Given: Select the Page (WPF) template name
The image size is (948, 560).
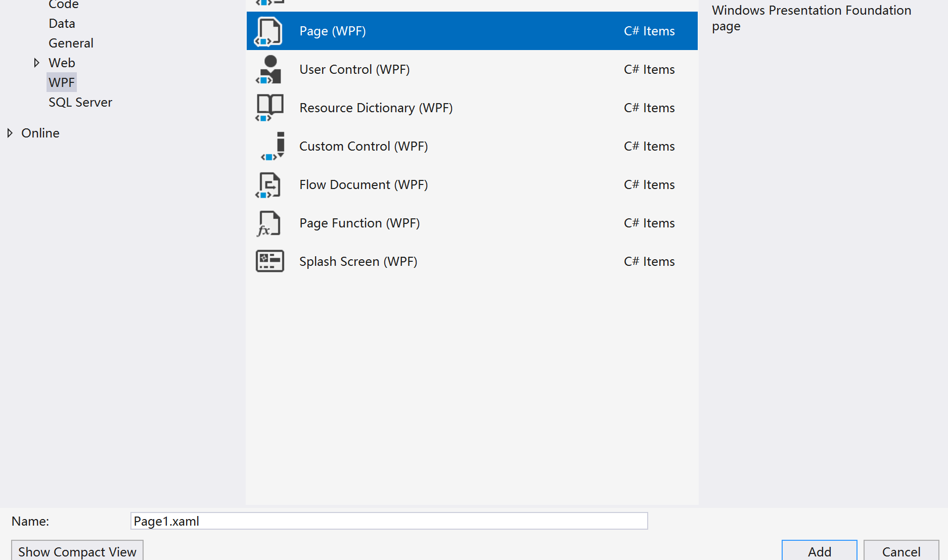Looking at the screenshot, I should click(333, 31).
